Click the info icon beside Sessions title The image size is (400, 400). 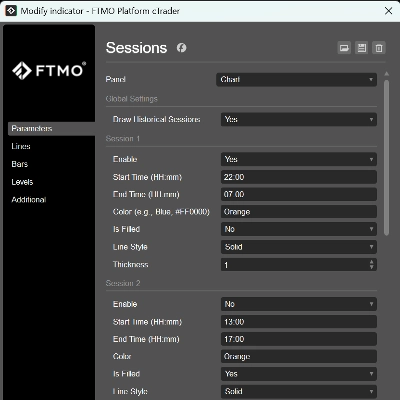(181, 48)
